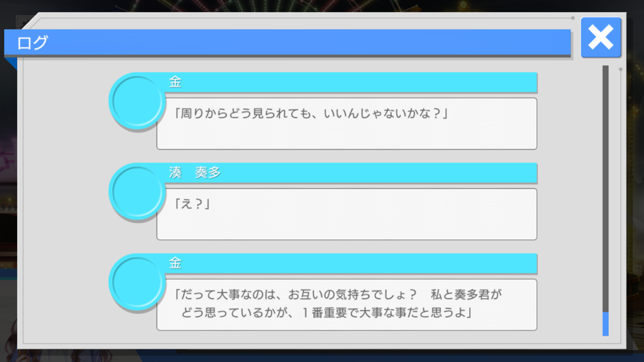Screen dimensions: 644x362
Task: Open the 「え?」 dialogue box
Action: [x=347, y=214]
